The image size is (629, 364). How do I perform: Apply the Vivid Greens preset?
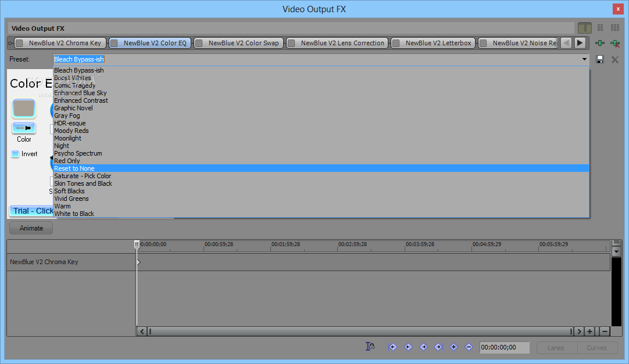[321, 199]
